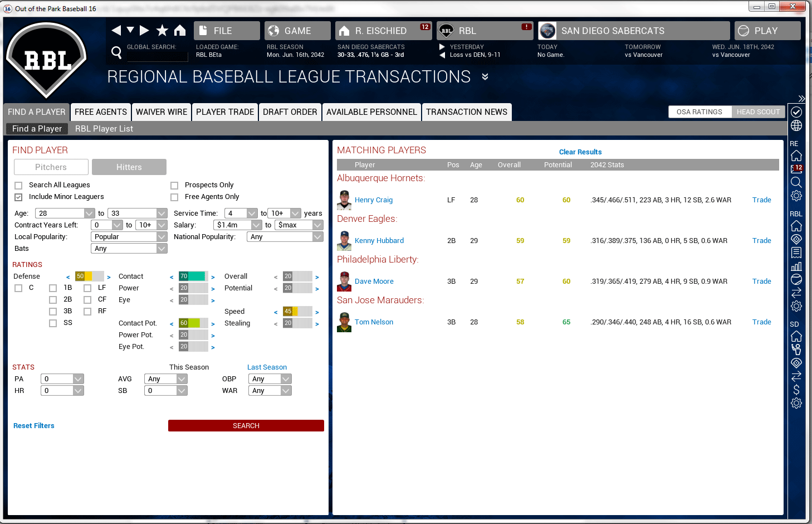Open RE home icon in sidebar
812x524 pixels.
click(x=796, y=156)
